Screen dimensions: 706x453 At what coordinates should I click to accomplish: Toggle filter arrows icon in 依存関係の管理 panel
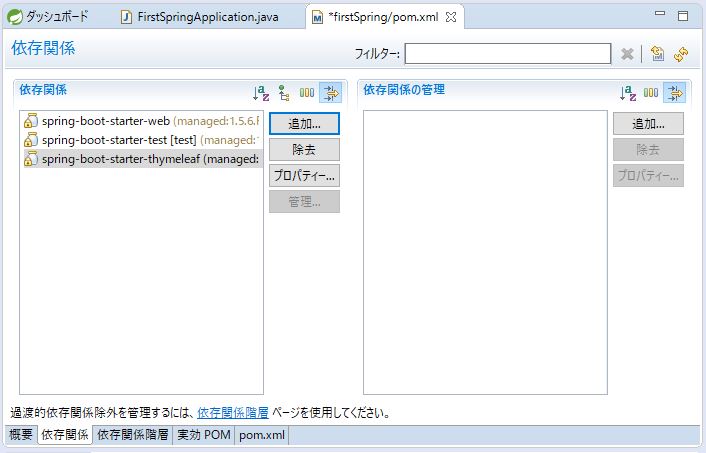674,93
